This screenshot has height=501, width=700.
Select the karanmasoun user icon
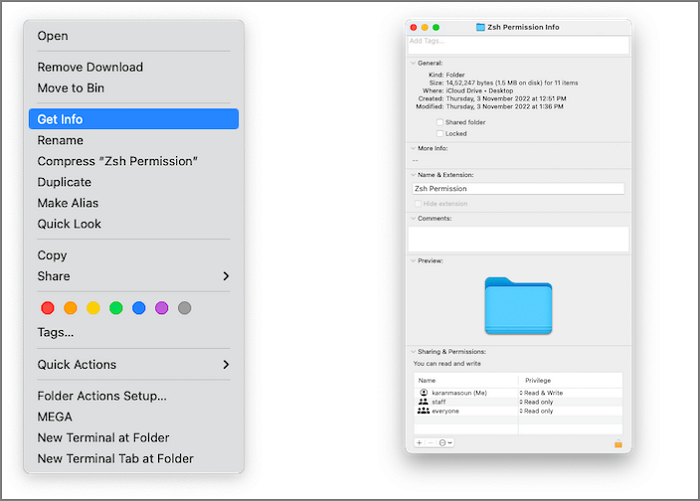424,393
